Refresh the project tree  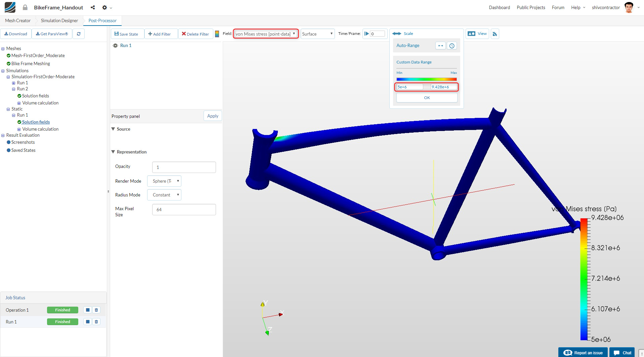pyautogui.click(x=79, y=34)
